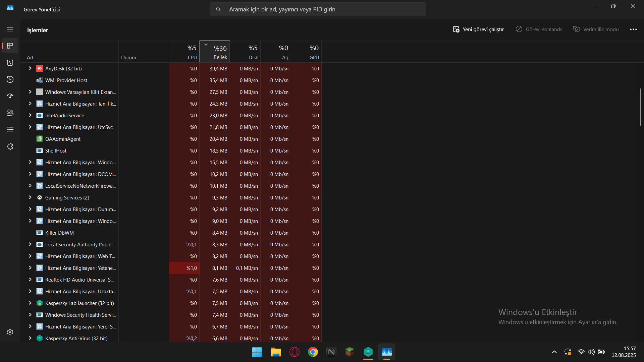Open the Details list sidebar icon
Image resolution: width=644 pixels, height=362 pixels.
point(10,130)
